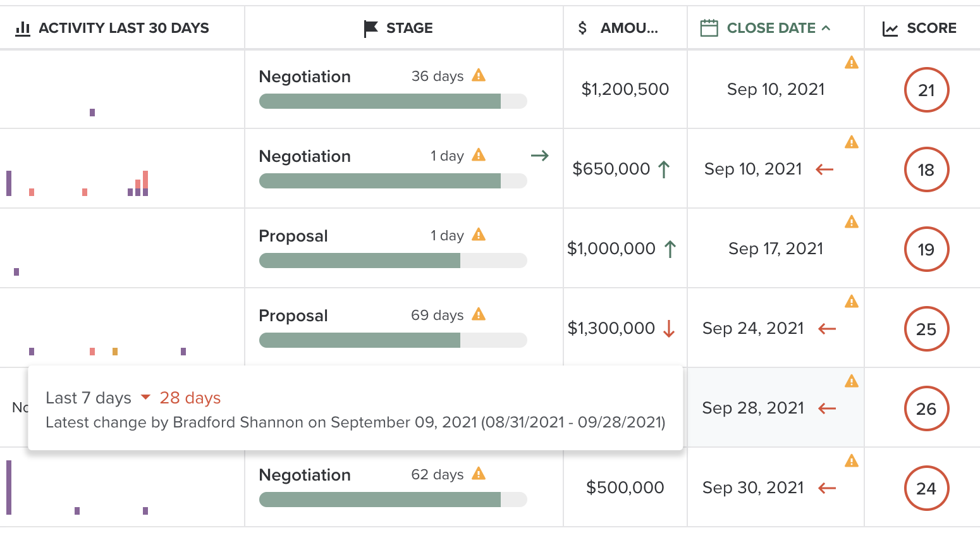
Task: Click the red left arrow next to Sep 30, 2021
Action: pyautogui.click(x=827, y=488)
